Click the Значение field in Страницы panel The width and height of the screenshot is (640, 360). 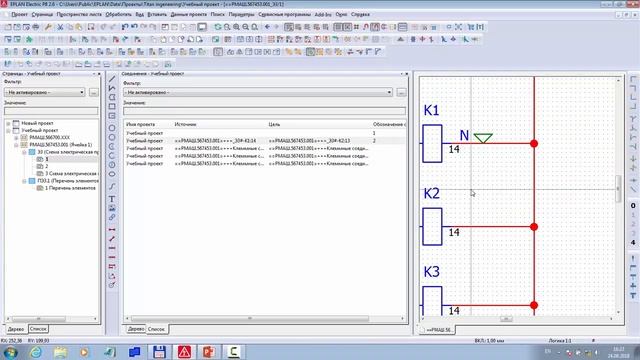point(51,111)
